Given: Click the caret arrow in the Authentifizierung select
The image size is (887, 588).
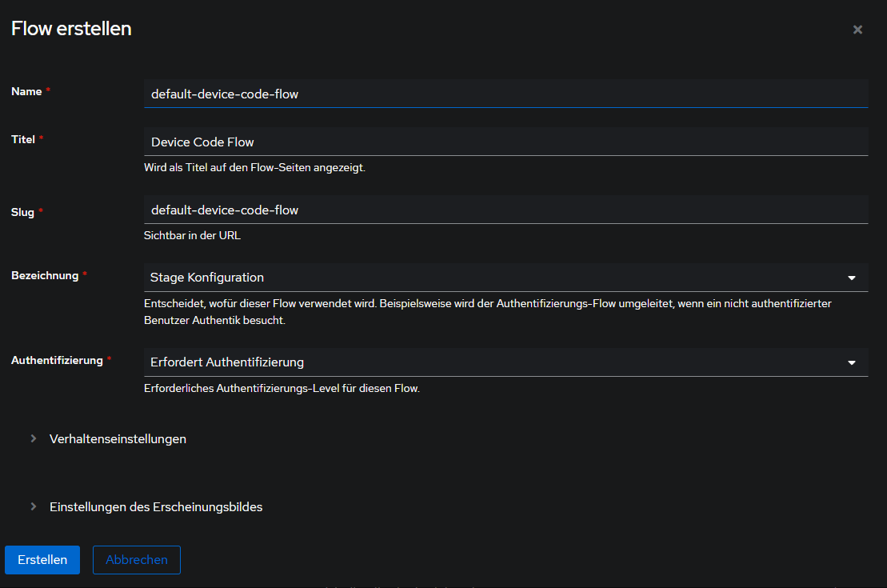Looking at the screenshot, I should [x=852, y=362].
